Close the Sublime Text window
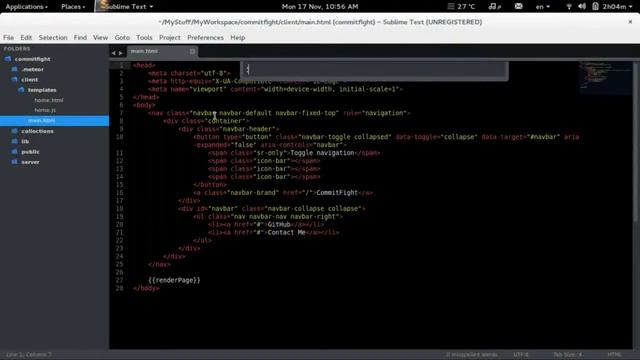The width and height of the screenshot is (640, 360). click(x=630, y=22)
